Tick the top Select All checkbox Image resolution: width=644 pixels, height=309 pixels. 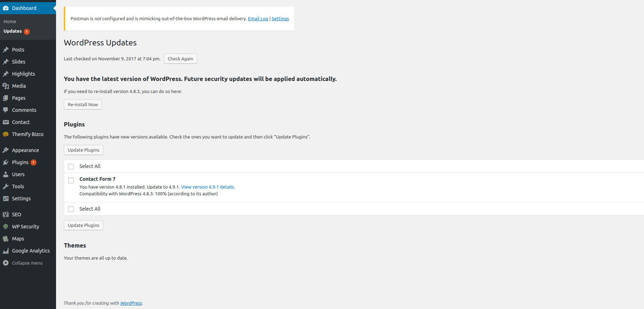pyautogui.click(x=71, y=167)
